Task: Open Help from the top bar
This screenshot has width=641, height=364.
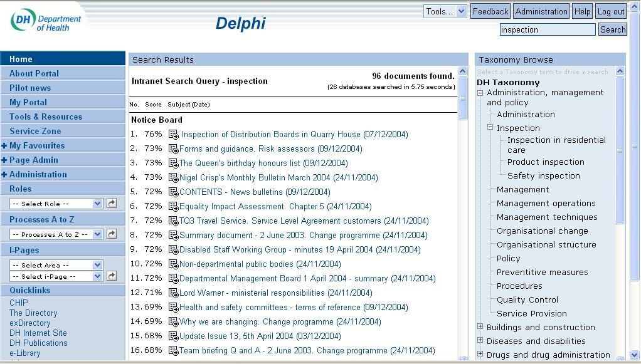Action: (583, 11)
